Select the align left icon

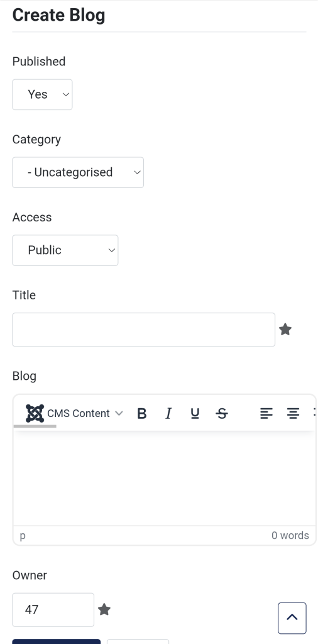[x=266, y=413]
